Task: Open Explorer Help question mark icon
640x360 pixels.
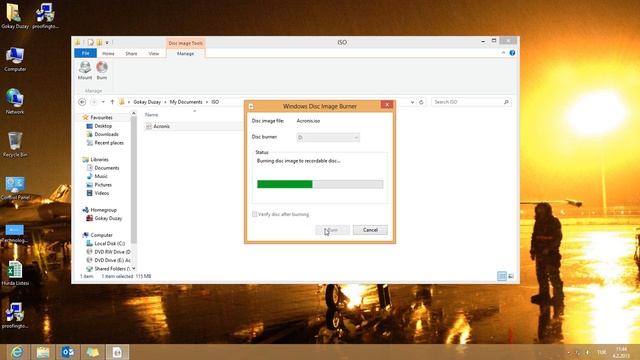Action: click(x=512, y=53)
